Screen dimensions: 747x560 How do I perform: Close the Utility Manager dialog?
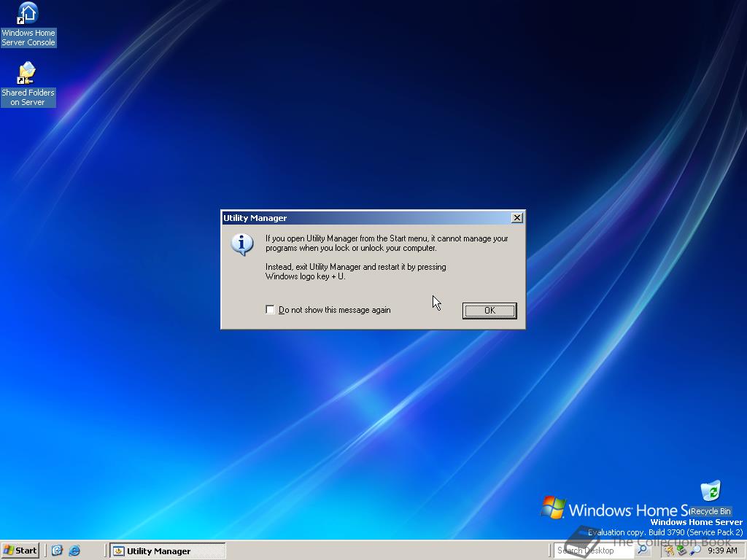click(x=517, y=217)
